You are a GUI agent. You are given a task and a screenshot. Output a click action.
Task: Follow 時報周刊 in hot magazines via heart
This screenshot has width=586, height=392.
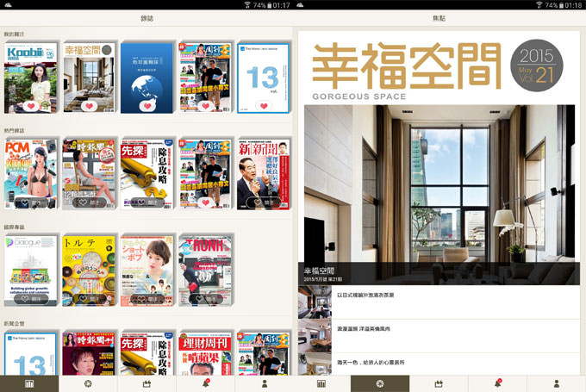[x=89, y=202]
